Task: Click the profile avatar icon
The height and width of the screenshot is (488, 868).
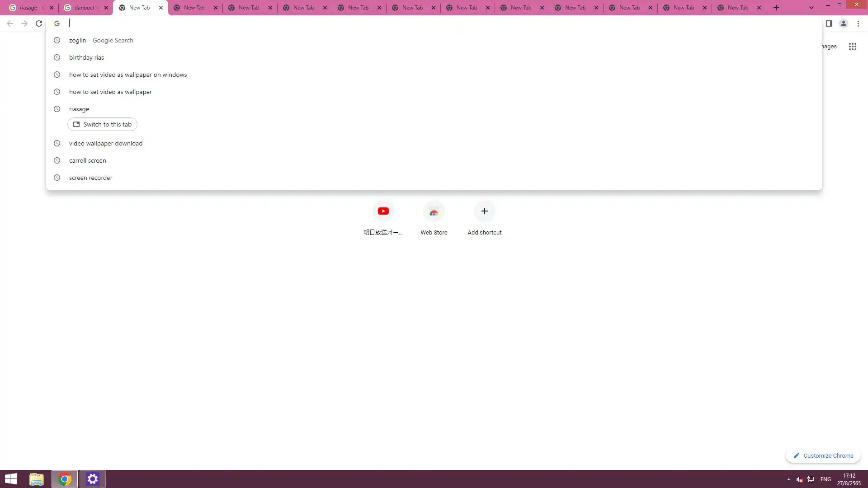Action: pos(843,23)
